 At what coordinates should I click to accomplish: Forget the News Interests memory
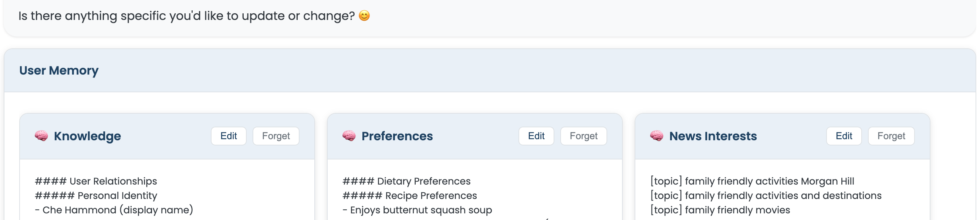(891, 136)
